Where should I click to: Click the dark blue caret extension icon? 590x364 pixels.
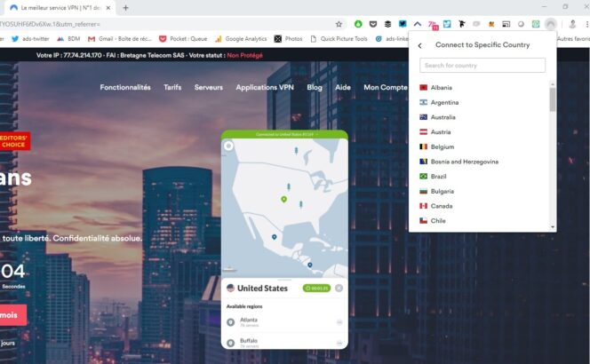pyautogui.click(x=418, y=24)
